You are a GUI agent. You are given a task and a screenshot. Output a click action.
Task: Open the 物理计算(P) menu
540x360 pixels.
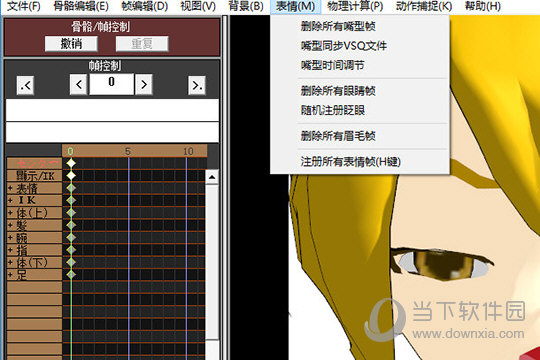[x=355, y=6]
